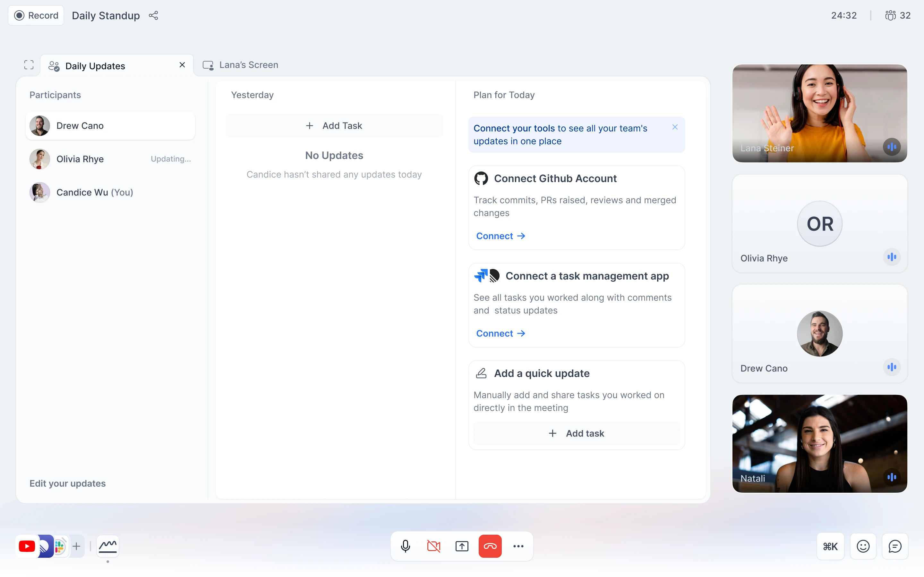Viewport: 924px width, 577px height.
Task: Close the Daily Updates tab
Action: [182, 65]
